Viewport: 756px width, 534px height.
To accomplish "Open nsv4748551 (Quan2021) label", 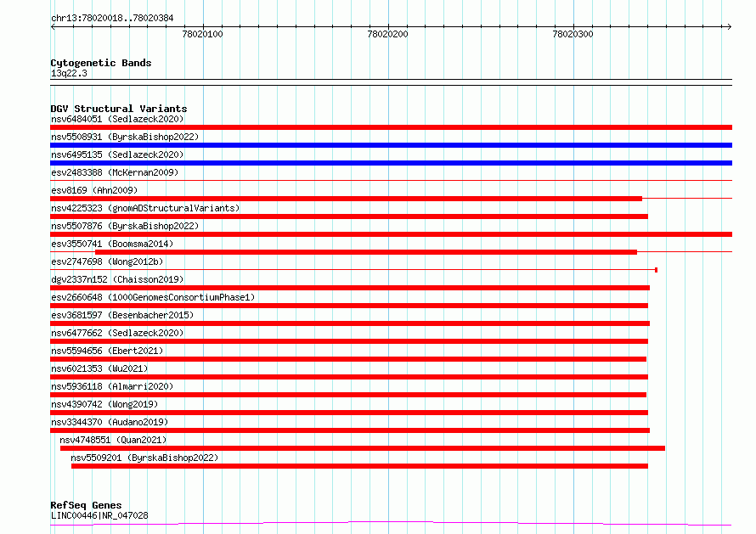I will 113,440.
